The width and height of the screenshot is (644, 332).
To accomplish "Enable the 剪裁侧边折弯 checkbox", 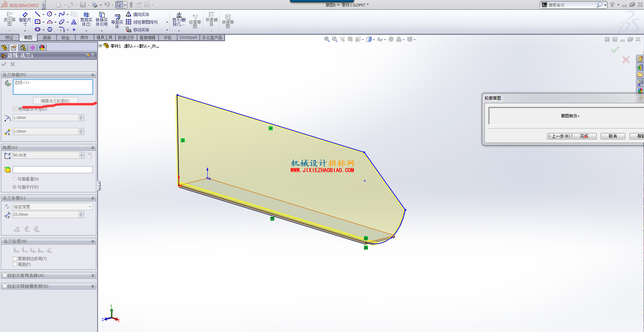I will [15, 259].
